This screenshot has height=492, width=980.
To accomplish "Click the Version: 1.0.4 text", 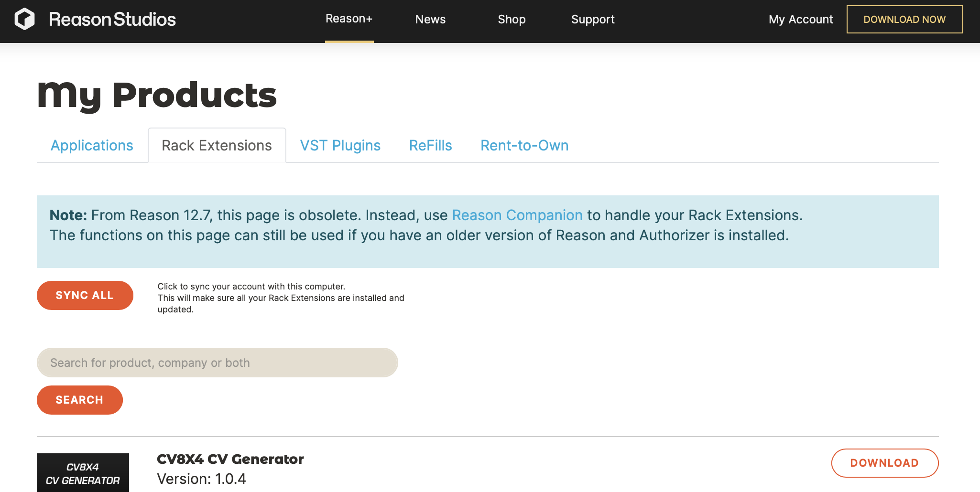I will coord(201,479).
